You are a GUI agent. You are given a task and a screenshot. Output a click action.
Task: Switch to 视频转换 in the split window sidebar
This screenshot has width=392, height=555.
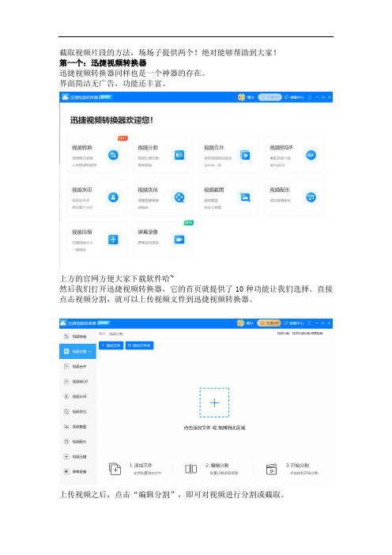click(x=77, y=337)
